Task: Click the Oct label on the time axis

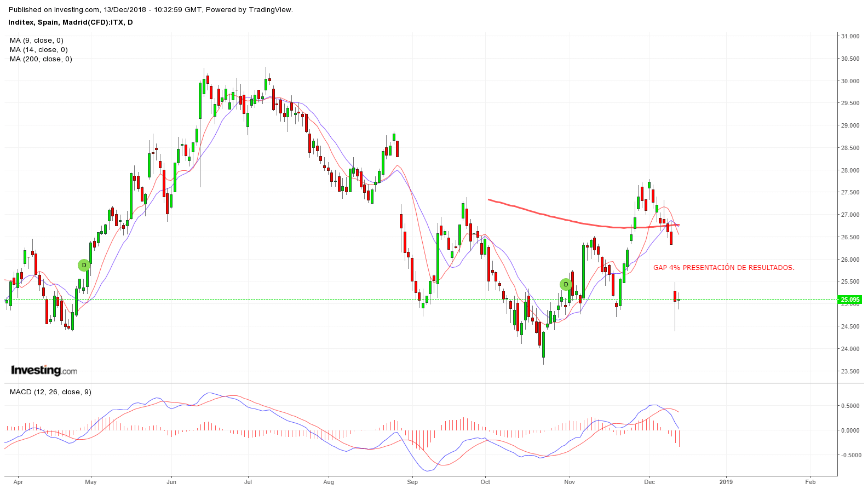Action: coord(485,482)
